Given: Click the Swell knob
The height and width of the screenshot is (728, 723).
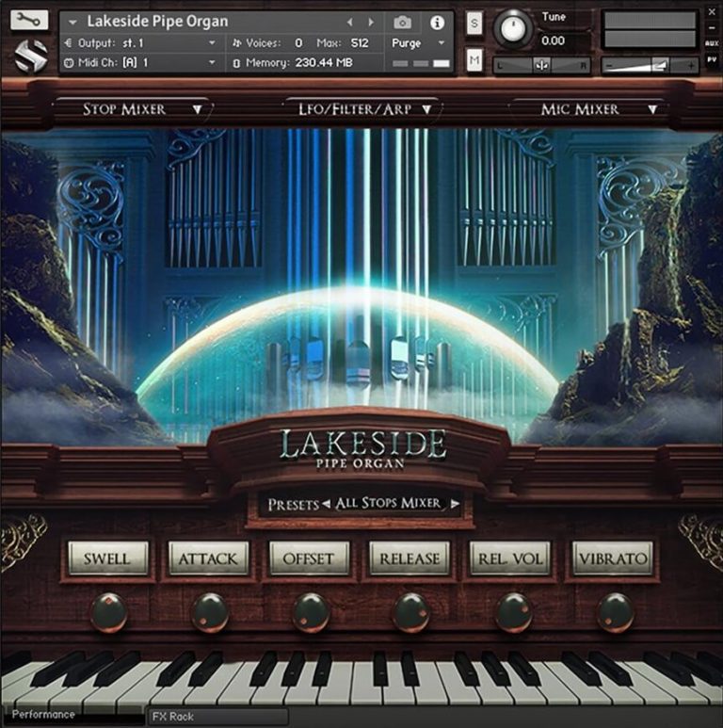Looking at the screenshot, I should click(x=108, y=612).
